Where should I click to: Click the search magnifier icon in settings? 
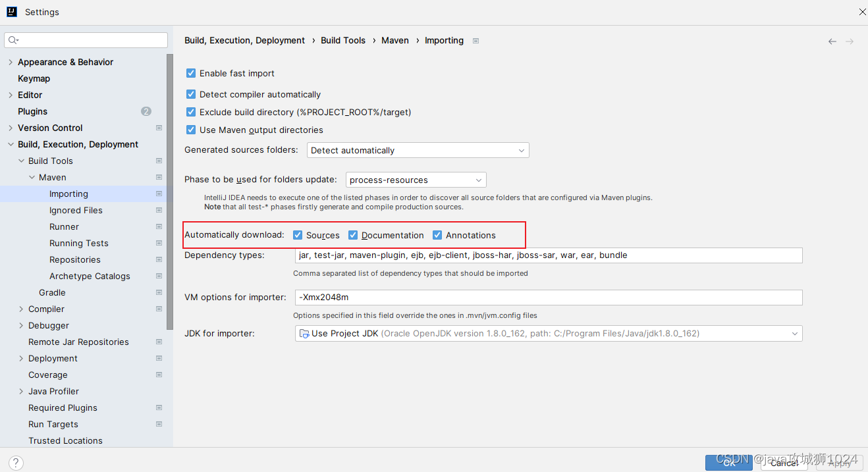click(x=12, y=41)
